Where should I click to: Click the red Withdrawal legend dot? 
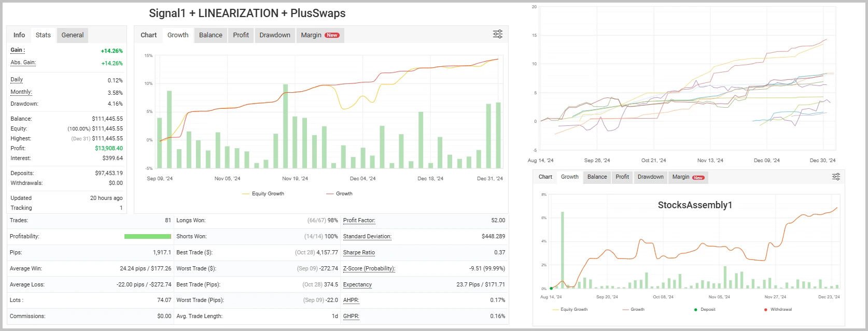[x=765, y=310]
